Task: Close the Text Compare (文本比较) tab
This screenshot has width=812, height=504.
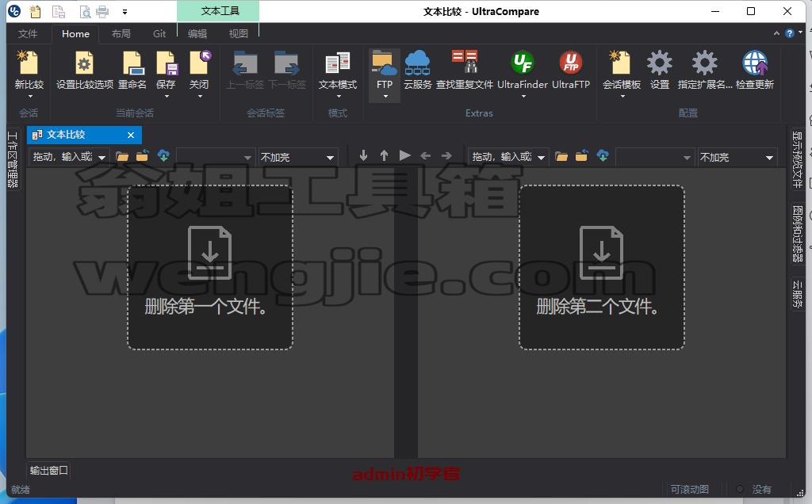Action: 131,135
